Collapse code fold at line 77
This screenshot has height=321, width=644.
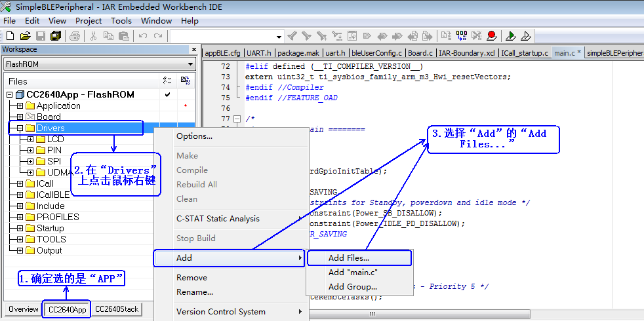pos(237,119)
